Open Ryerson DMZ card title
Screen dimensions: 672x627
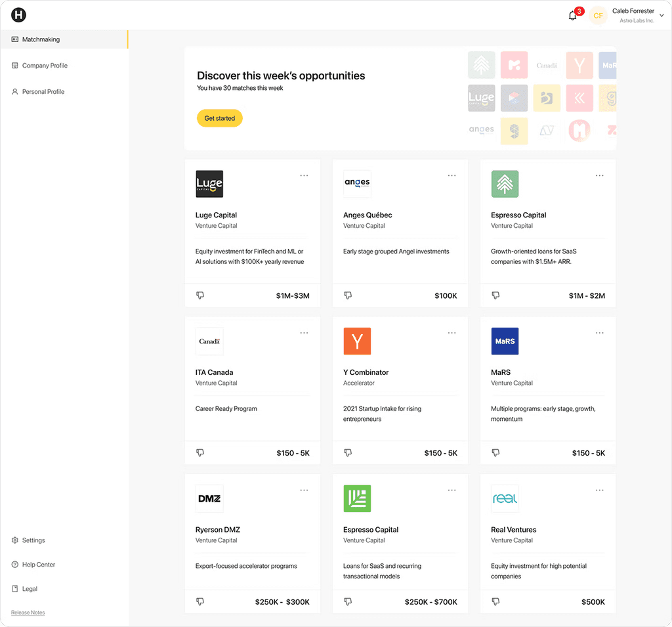(218, 530)
